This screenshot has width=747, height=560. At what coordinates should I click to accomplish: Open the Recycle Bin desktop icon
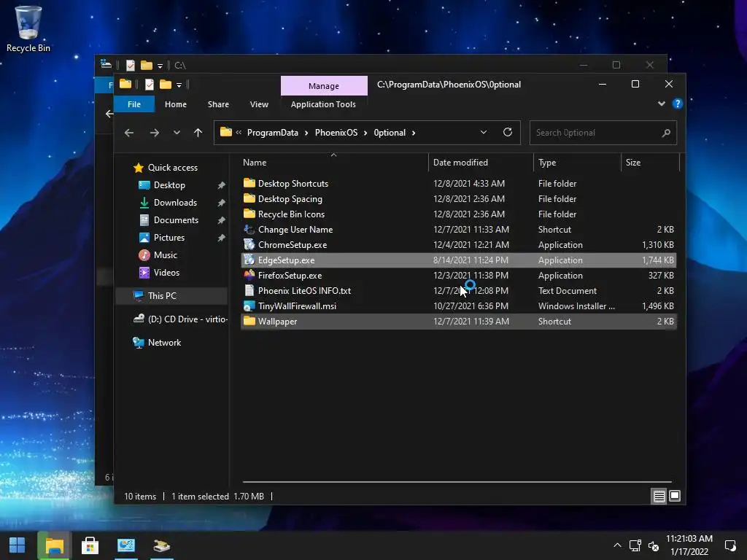(x=28, y=28)
